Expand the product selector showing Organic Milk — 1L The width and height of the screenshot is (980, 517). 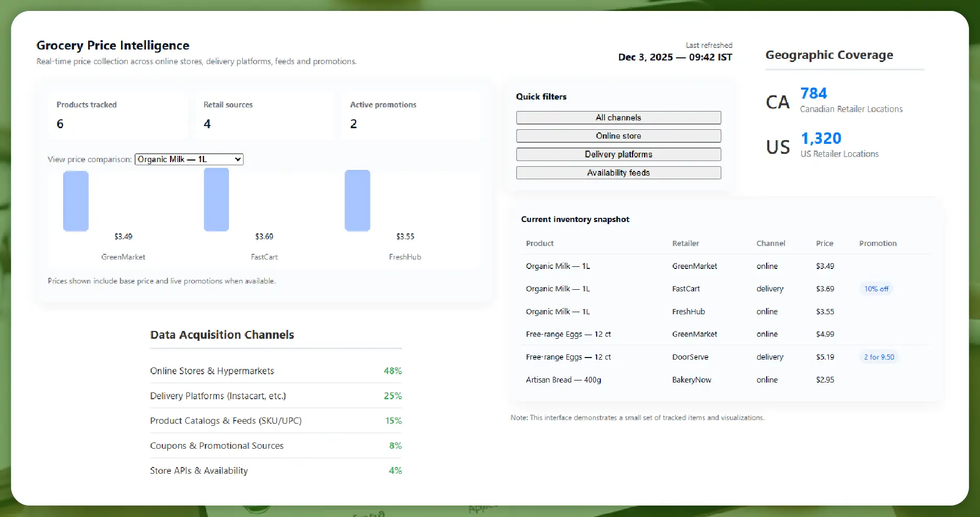pyautogui.click(x=188, y=159)
